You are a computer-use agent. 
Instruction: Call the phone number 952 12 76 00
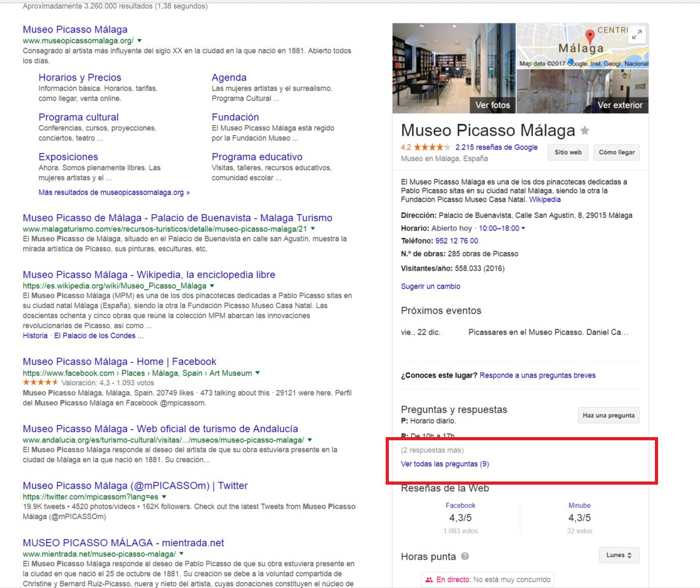[x=456, y=241]
